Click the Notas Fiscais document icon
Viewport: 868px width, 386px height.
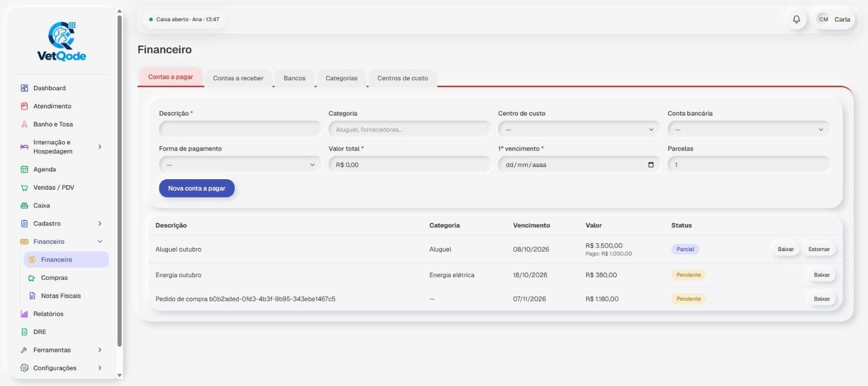[x=32, y=296]
